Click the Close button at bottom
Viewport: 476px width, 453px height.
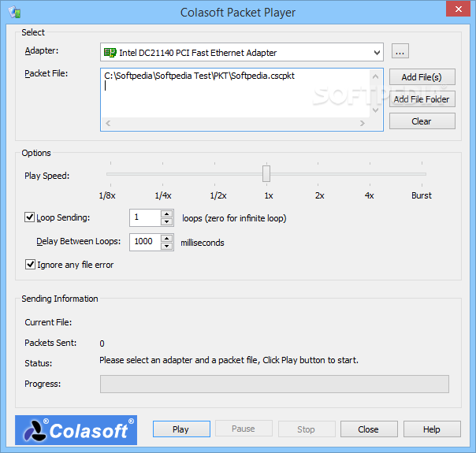[x=369, y=429]
